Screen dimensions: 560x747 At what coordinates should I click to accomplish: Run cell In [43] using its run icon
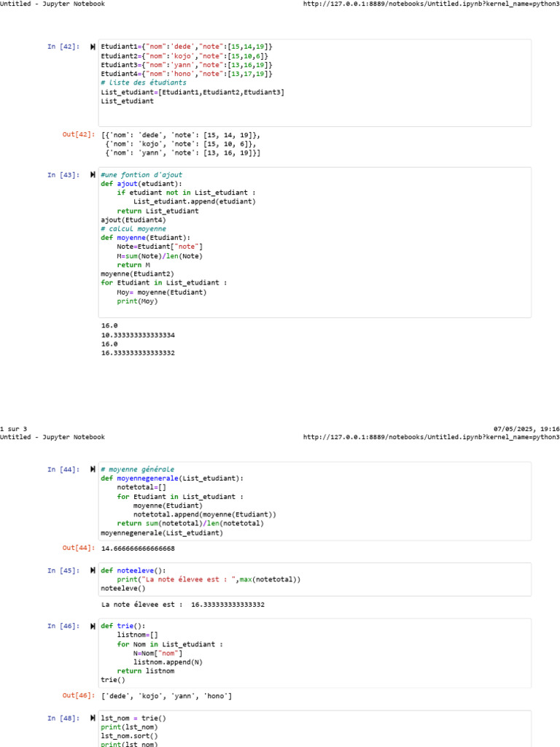(93, 175)
